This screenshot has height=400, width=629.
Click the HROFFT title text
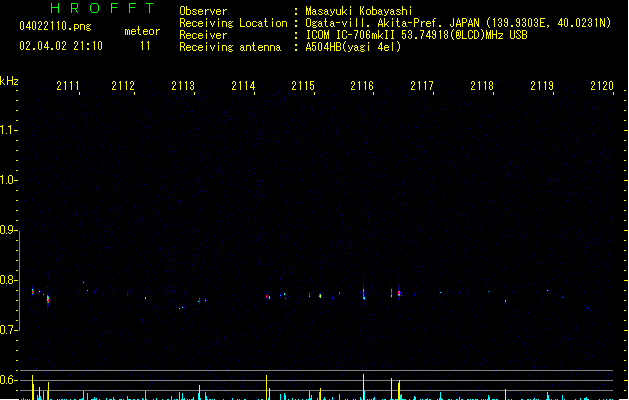(102, 8)
